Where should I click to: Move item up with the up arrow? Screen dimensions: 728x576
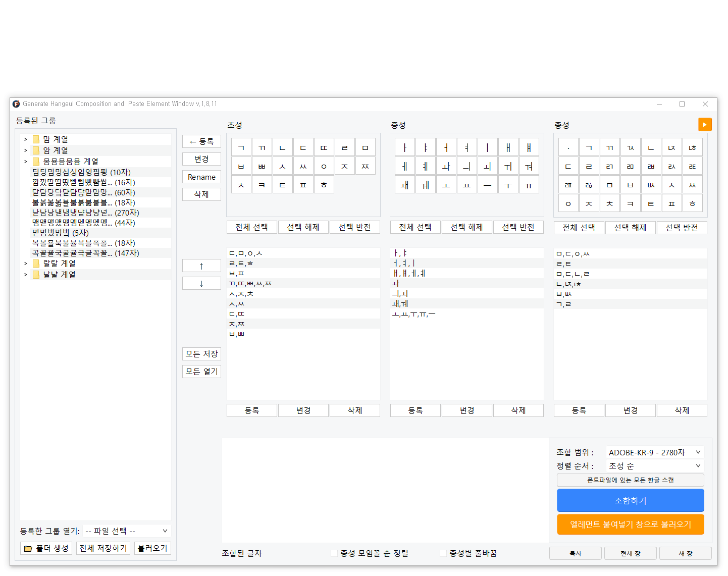[x=201, y=266]
